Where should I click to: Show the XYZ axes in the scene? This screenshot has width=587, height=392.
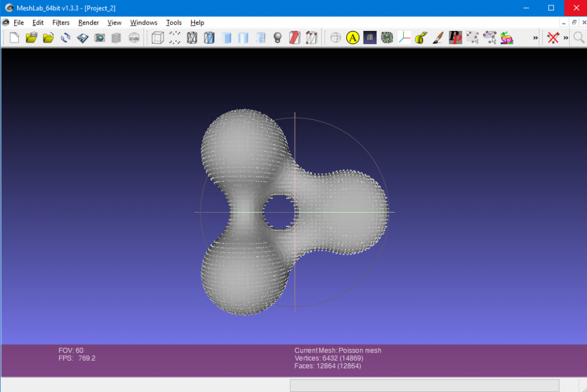click(405, 37)
